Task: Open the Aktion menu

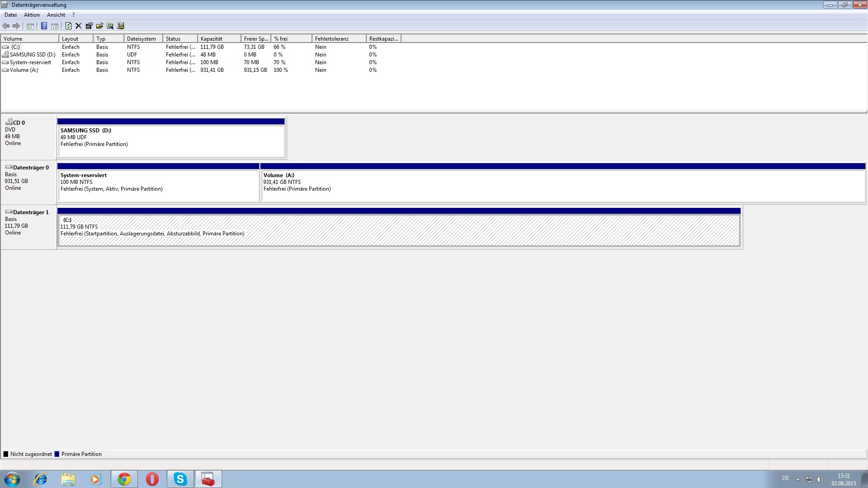Action: pos(32,15)
